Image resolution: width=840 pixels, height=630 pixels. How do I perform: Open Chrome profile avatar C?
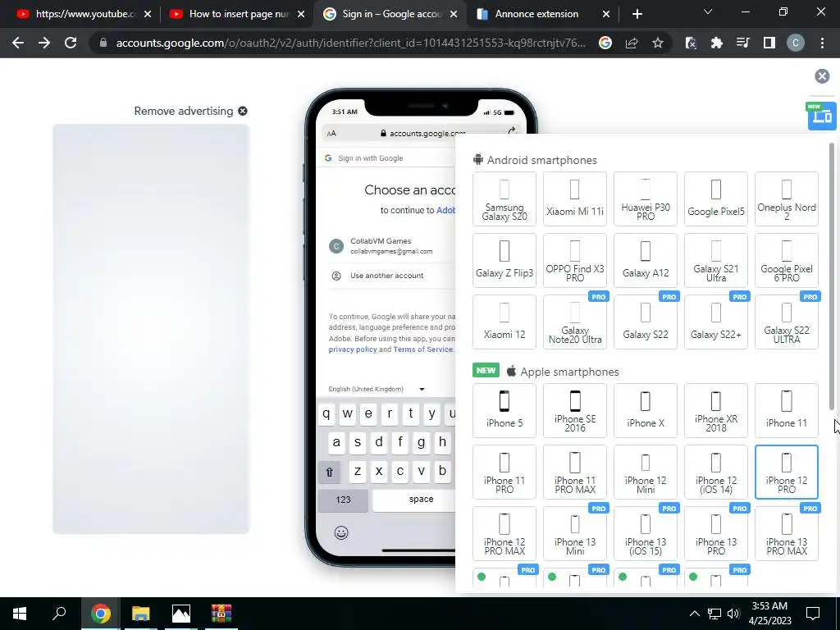click(x=796, y=43)
